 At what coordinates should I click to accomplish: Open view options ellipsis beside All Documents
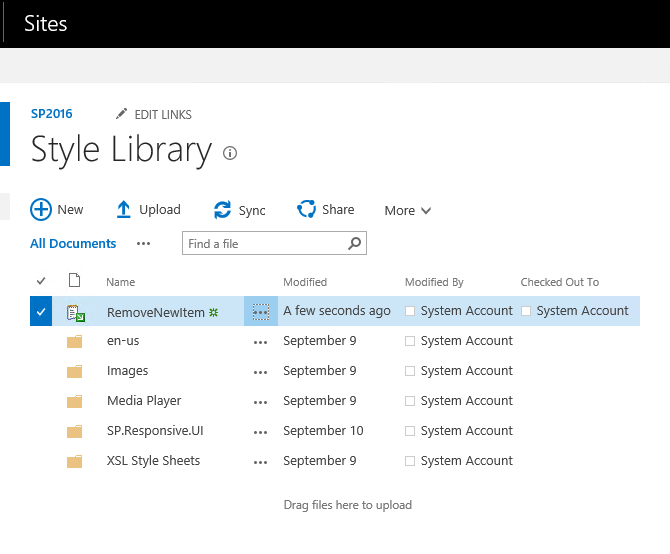pos(143,243)
